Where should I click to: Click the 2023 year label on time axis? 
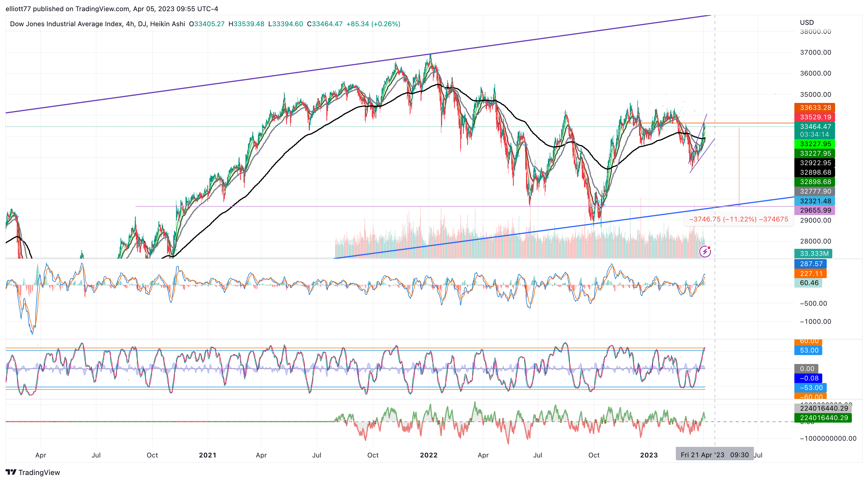[649, 455]
